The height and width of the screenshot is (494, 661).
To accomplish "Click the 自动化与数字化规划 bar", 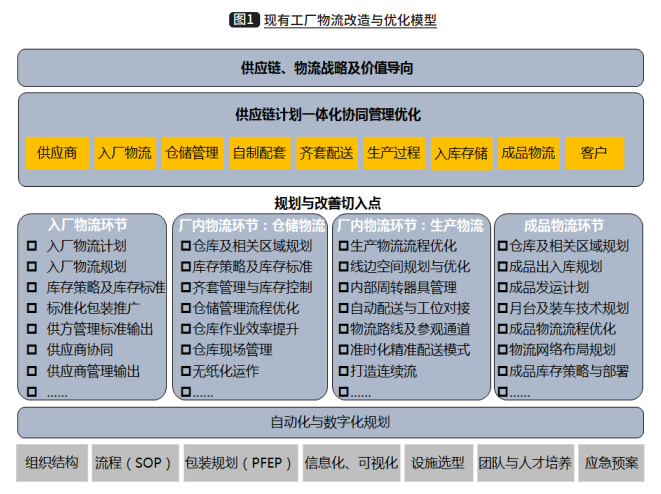I will [x=330, y=421].
